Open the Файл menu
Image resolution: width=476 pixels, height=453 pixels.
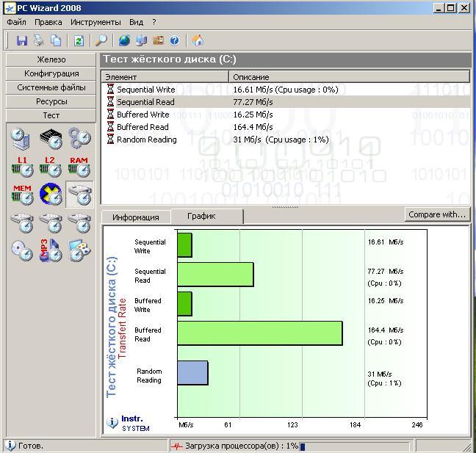click(16, 22)
